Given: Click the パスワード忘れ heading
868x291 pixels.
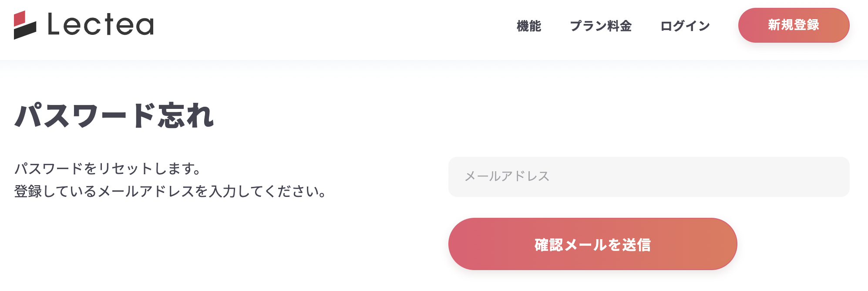Looking at the screenshot, I should tap(114, 115).
